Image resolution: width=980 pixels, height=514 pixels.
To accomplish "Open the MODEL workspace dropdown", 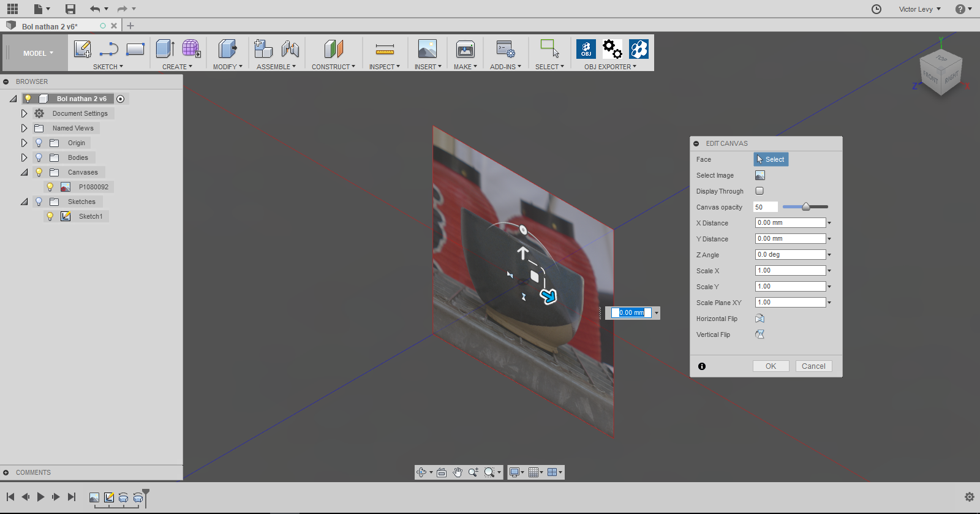I will pyautogui.click(x=38, y=53).
